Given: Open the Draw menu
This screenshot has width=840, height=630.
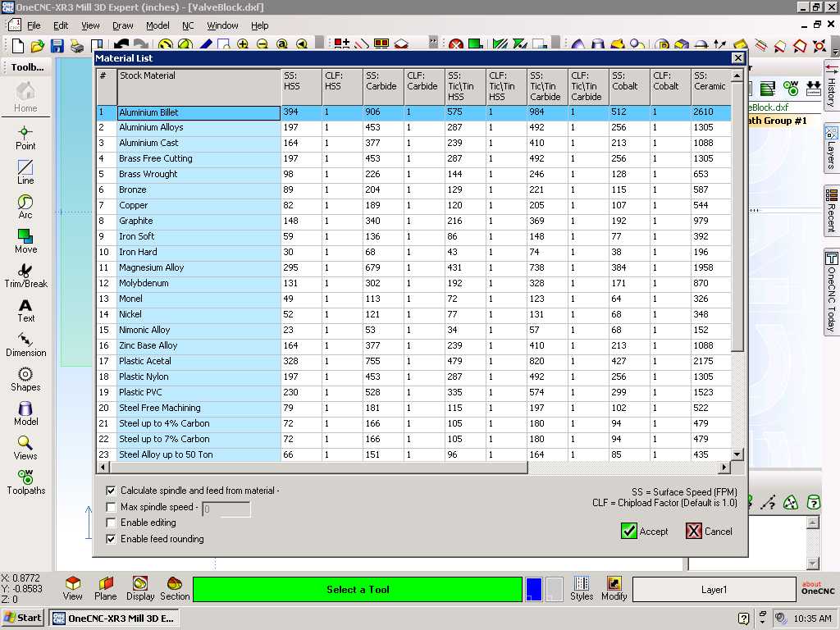Looking at the screenshot, I should point(123,25).
